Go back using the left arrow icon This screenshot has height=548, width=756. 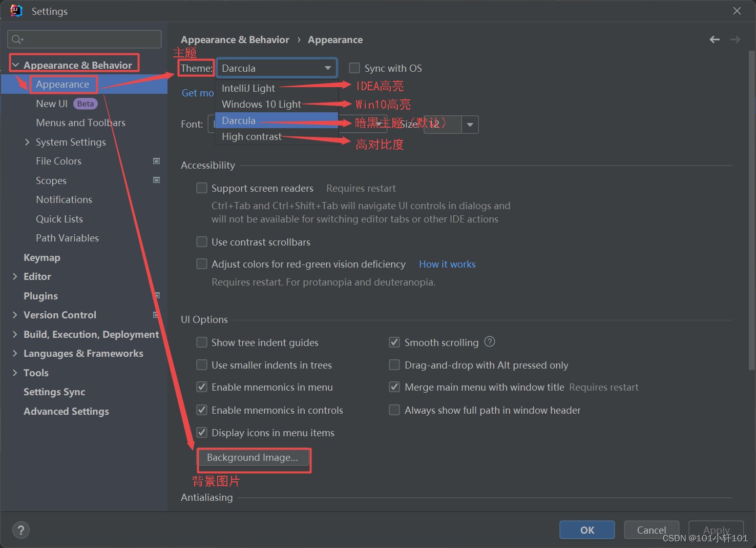(715, 39)
